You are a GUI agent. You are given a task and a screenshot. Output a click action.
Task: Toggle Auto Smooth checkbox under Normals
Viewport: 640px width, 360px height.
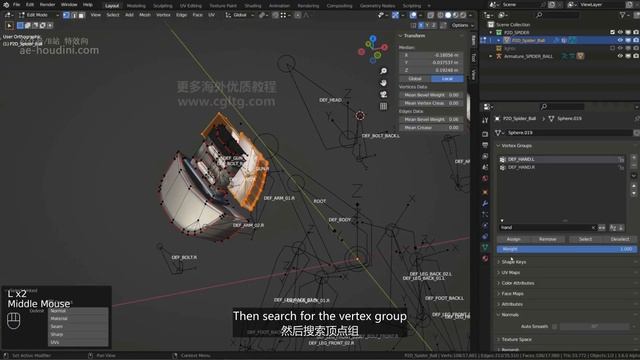554,327
